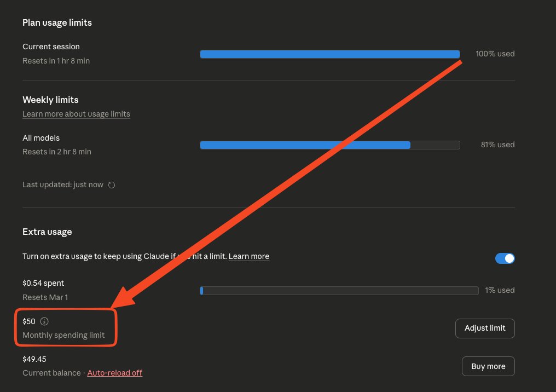The image size is (556, 392).
Task: Click the Resets in 1 hr 8 min text
Action: click(56, 61)
